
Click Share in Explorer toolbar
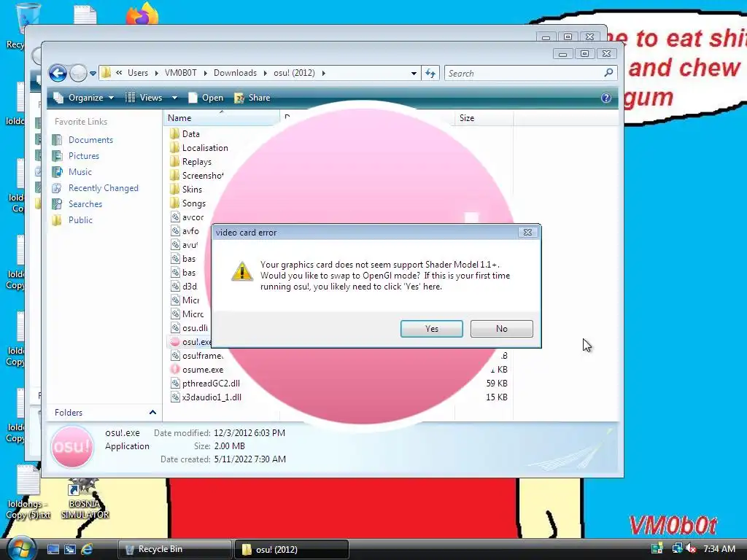[x=252, y=98]
